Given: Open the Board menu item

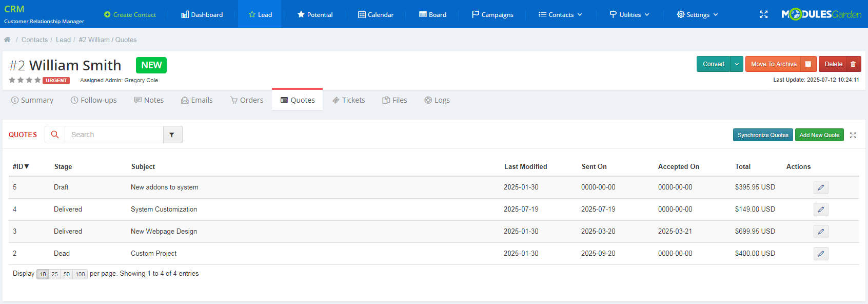Looking at the screenshot, I should tap(433, 14).
